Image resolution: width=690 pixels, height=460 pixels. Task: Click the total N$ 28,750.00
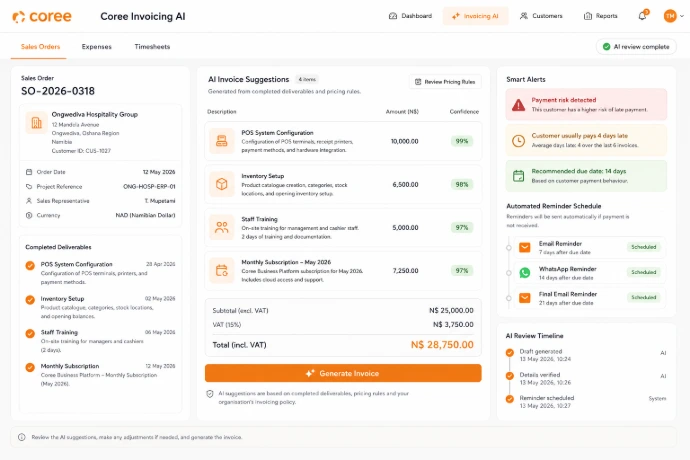click(442, 345)
